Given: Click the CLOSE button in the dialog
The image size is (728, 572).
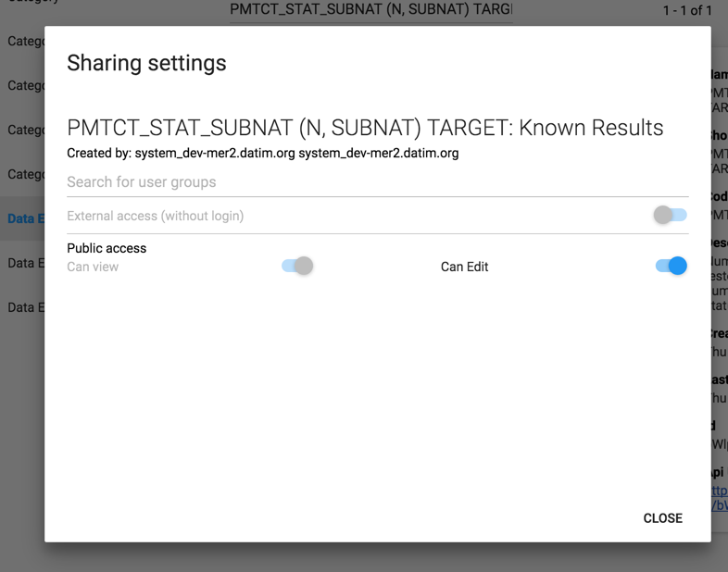Looking at the screenshot, I should point(662,518).
